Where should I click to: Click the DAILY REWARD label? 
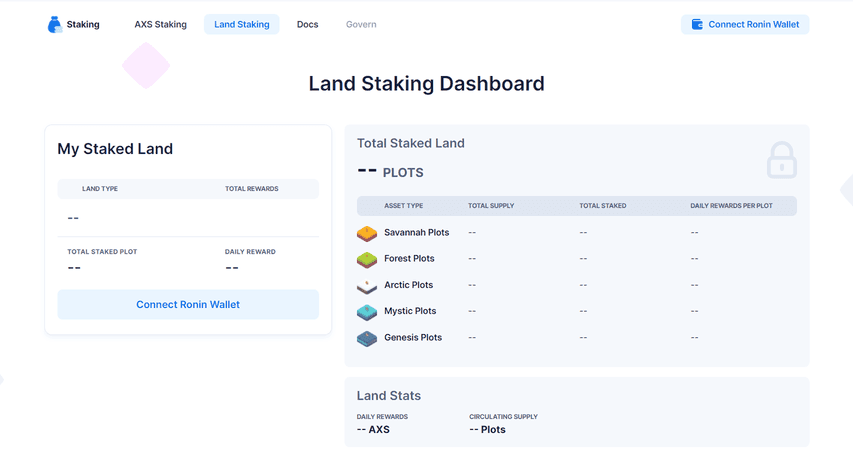[250, 252]
